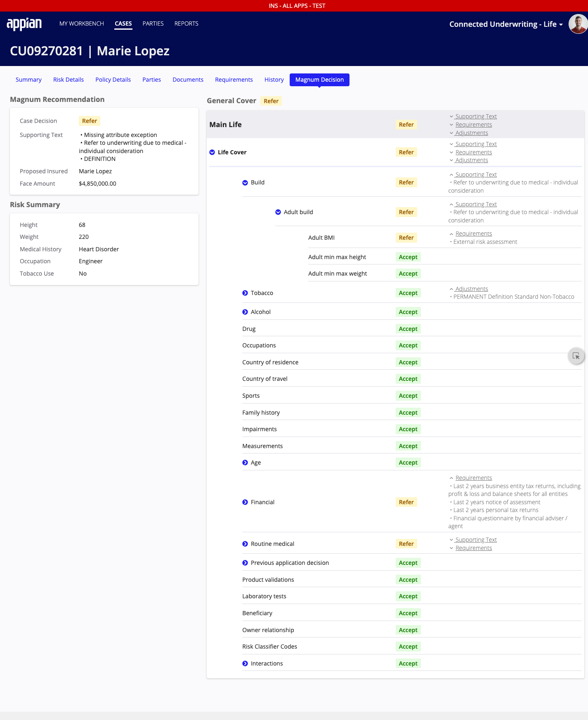Collapse Build Supporting Text link

click(x=473, y=175)
